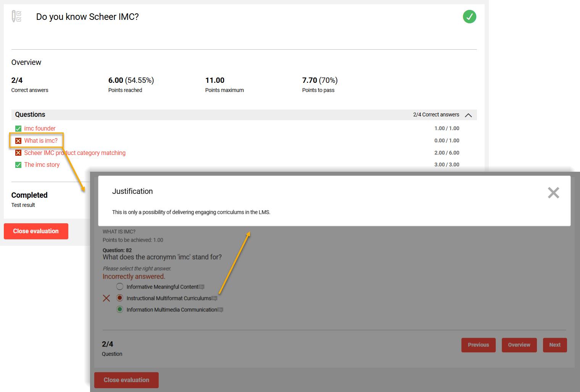
Task: Click Close evaluation on the overview page
Action: [x=36, y=231]
